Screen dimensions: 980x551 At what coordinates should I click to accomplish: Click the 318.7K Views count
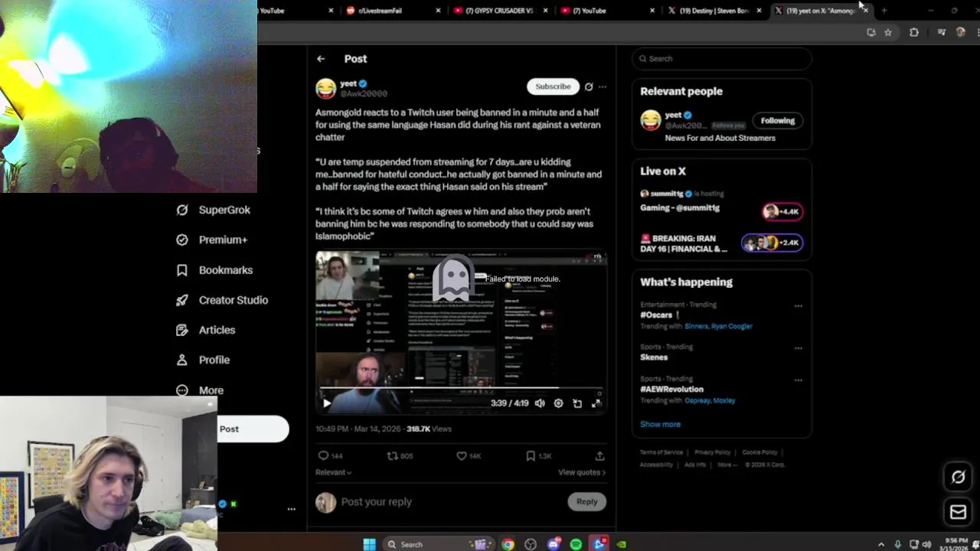(429, 429)
